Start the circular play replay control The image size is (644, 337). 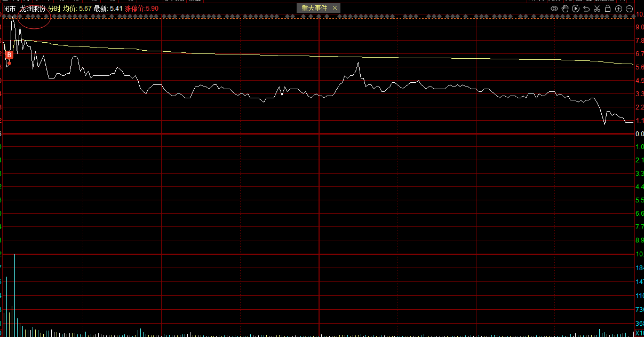pos(576,9)
